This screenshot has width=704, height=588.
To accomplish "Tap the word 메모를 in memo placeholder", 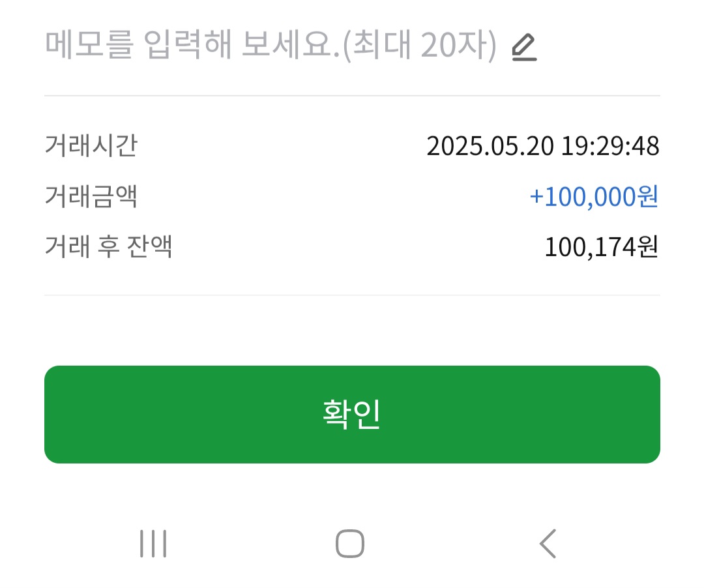I will (89, 45).
